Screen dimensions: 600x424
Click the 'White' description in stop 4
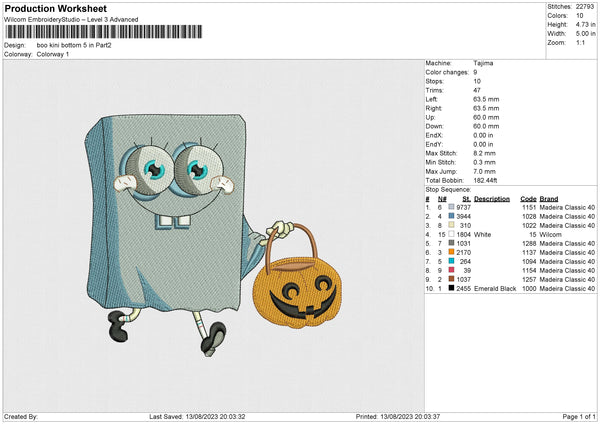click(x=482, y=235)
